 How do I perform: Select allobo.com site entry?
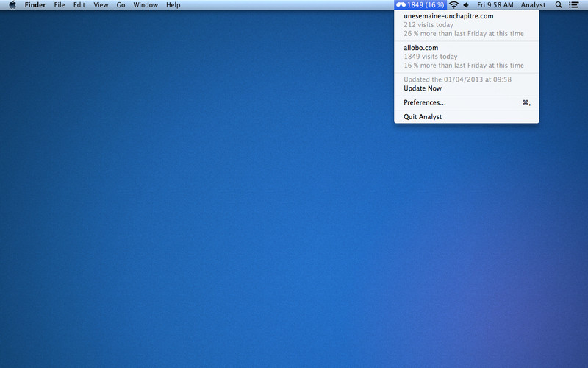click(420, 48)
